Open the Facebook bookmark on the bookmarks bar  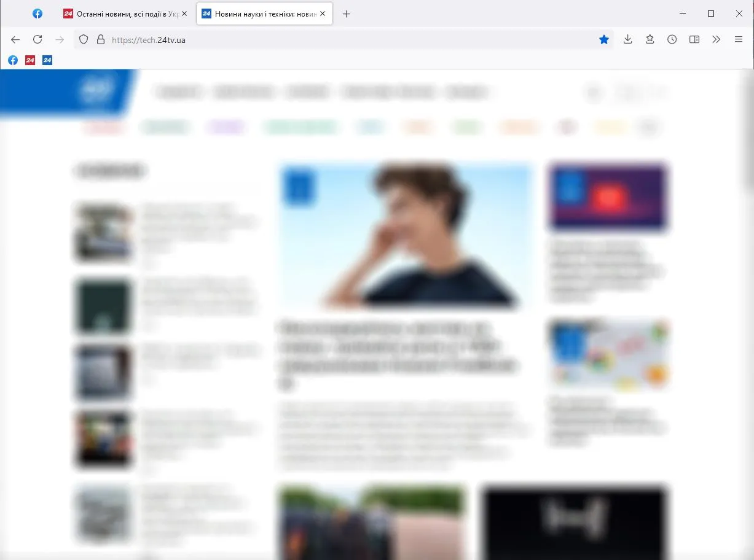point(12,60)
